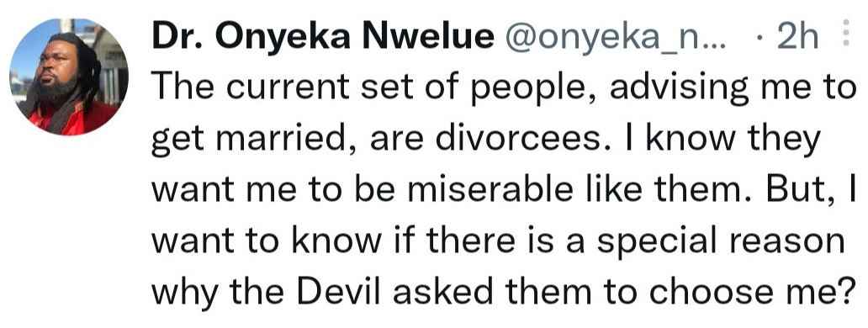Click the tweet line starting 'get married'
The width and height of the screenshot is (868, 328).
coord(485,140)
